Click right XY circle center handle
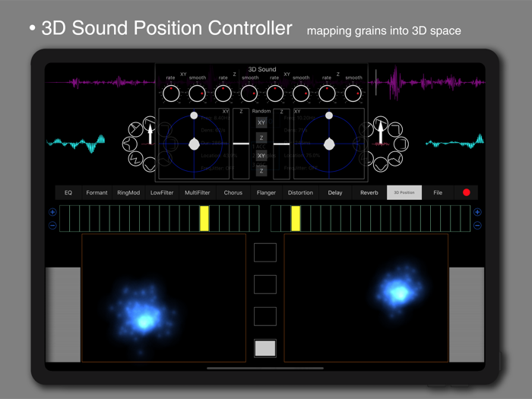 [329, 144]
